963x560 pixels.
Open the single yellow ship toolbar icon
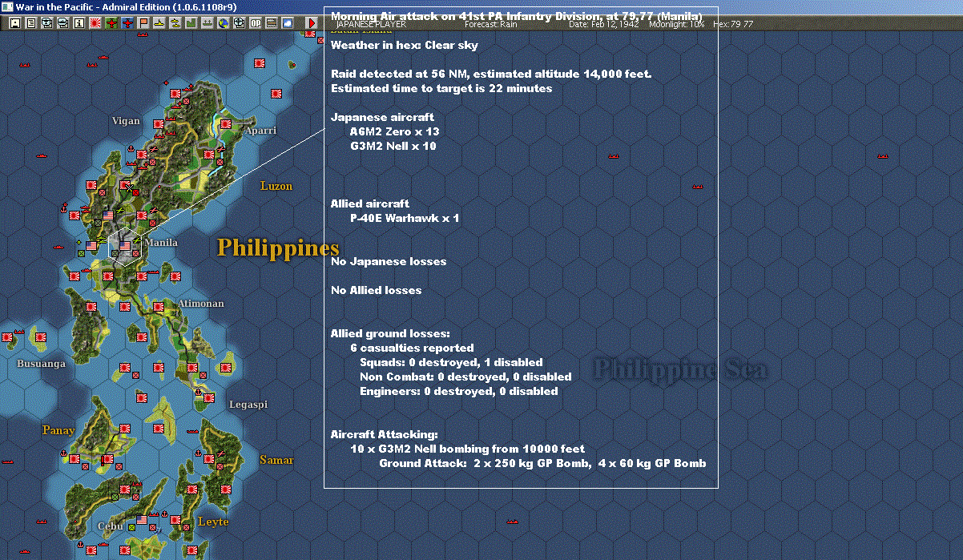(x=159, y=23)
